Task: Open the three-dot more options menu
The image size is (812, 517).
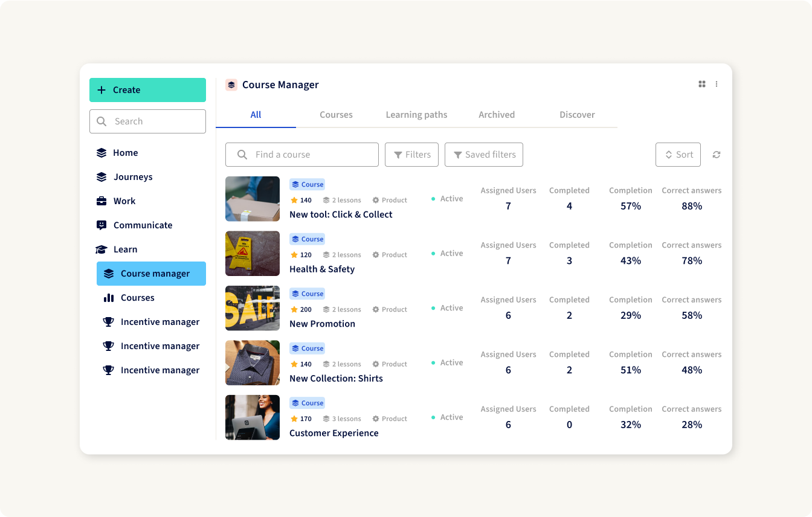Action: coord(717,85)
